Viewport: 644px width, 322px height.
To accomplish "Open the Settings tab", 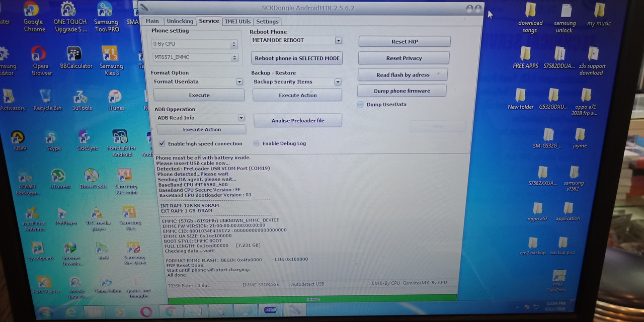I will tap(267, 21).
